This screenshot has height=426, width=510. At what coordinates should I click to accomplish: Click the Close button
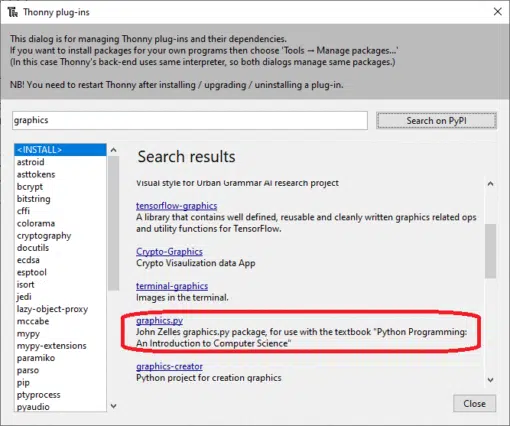coord(474,404)
